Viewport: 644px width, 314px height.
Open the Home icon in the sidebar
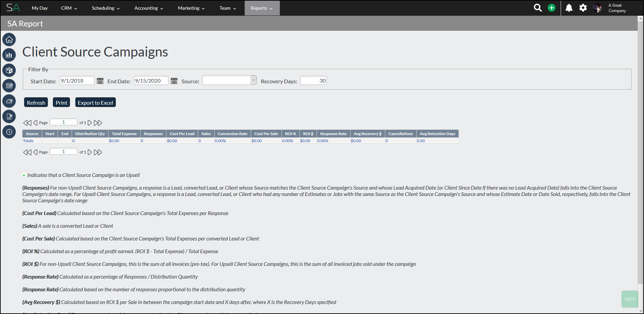(x=9, y=39)
